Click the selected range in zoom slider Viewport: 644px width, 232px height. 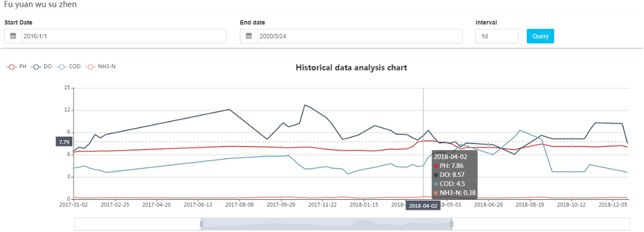point(326,224)
